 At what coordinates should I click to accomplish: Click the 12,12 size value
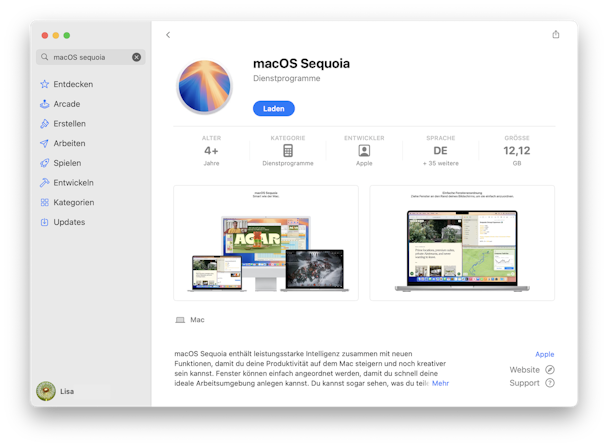click(x=516, y=150)
